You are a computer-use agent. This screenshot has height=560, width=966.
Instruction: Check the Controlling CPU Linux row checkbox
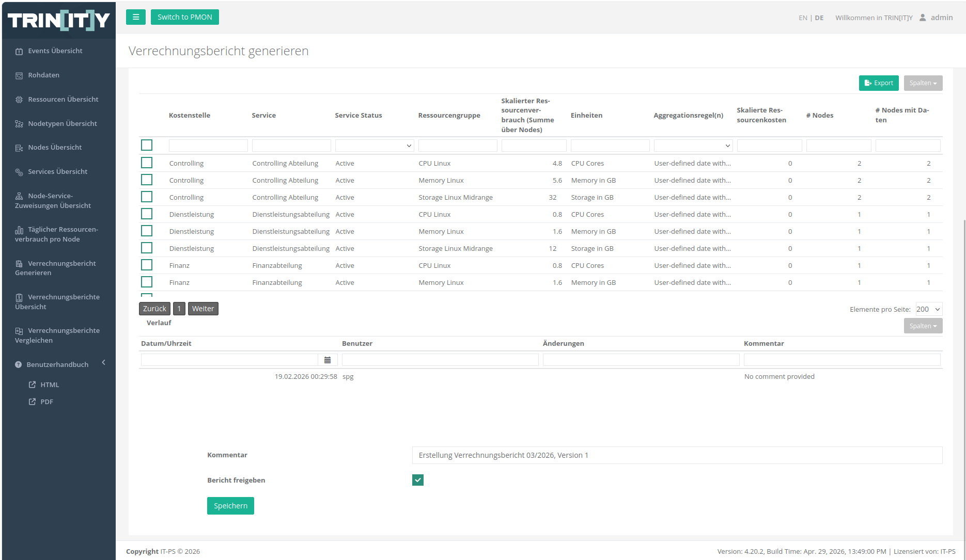point(147,163)
